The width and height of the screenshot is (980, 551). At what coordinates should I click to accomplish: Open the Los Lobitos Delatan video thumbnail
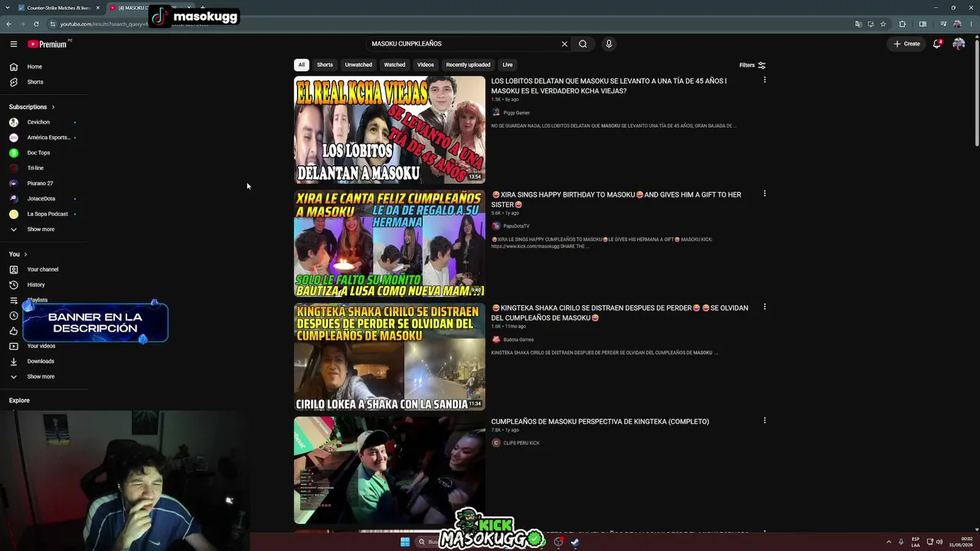pos(390,129)
